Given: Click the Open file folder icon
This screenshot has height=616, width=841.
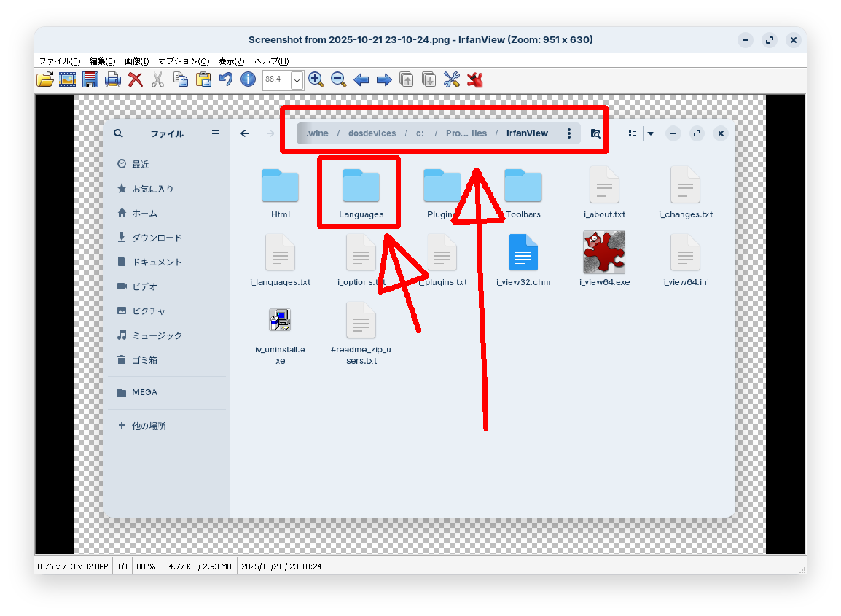Looking at the screenshot, I should click(x=45, y=79).
